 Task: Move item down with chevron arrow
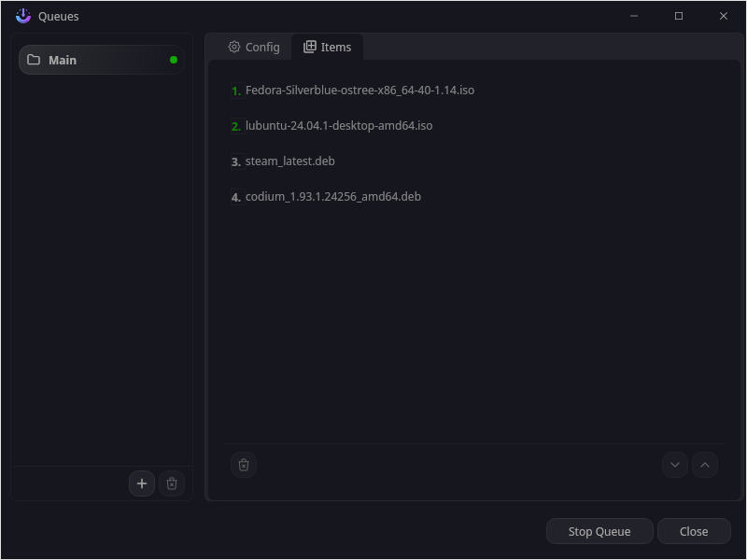(x=675, y=465)
